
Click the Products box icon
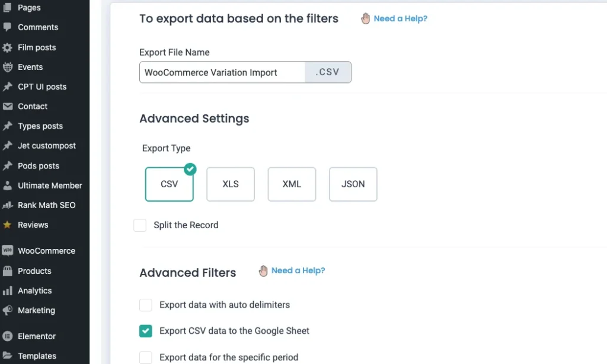(x=8, y=271)
